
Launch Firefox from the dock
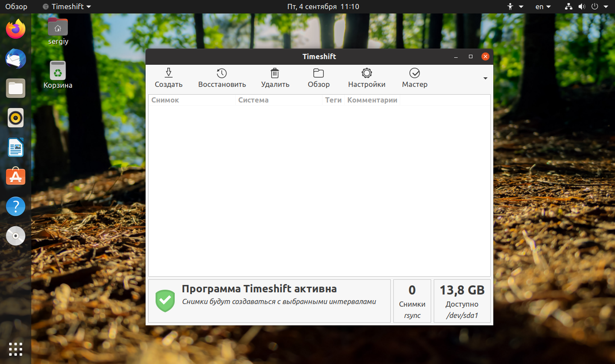click(x=16, y=29)
